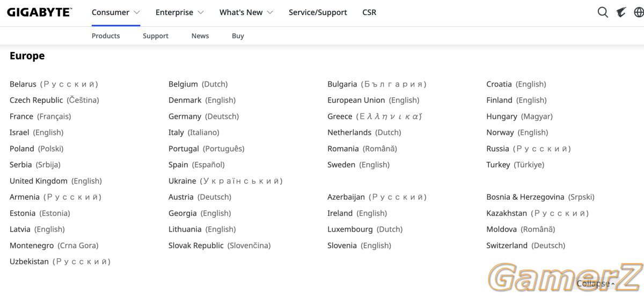Choose European Union (English) region
This screenshot has width=644, height=296.
point(374,100)
